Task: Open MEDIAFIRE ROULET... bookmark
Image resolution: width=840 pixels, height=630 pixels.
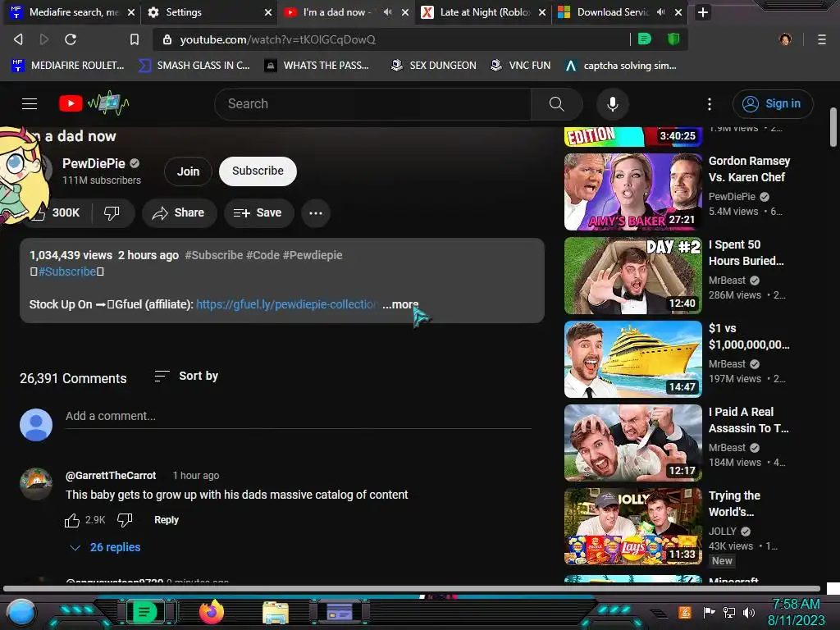Action: pos(68,66)
